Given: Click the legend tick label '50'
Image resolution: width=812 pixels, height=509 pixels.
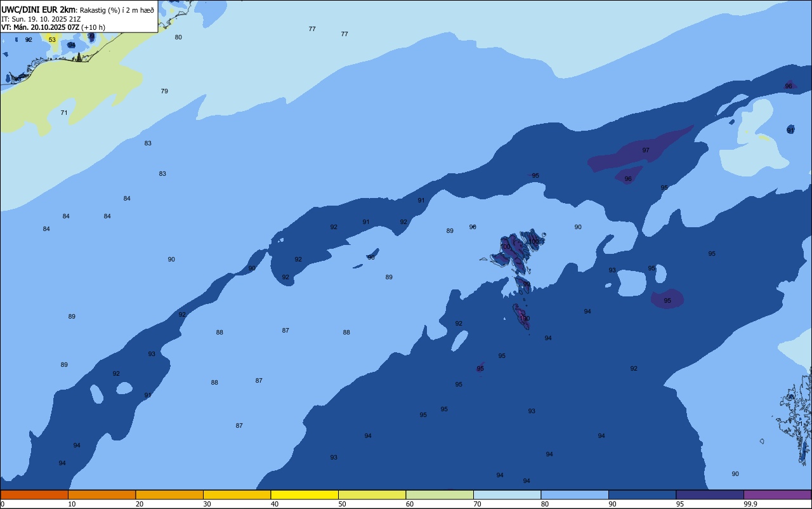Looking at the screenshot, I should (343, 504).
